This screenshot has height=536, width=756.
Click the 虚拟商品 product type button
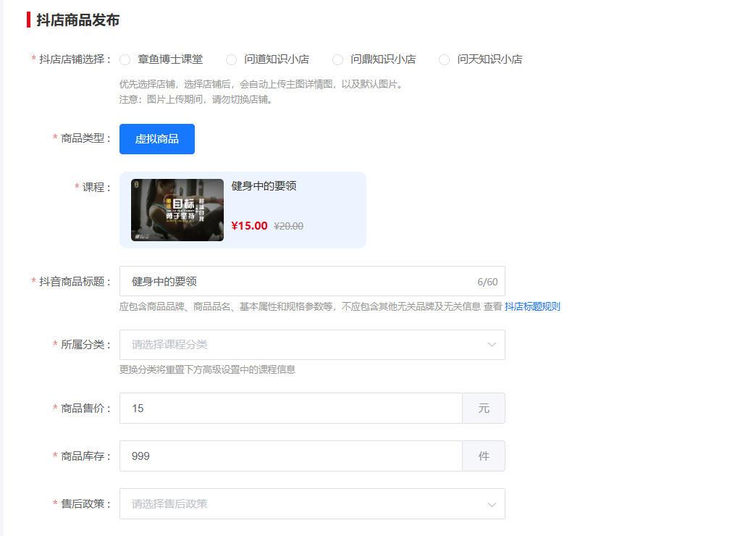click(157, 139)
